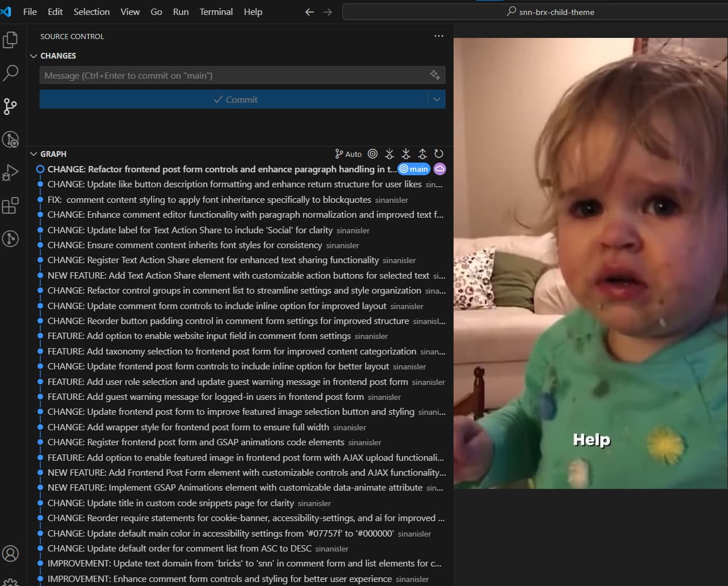Click the go-to-current-history-item target icon

373,153
